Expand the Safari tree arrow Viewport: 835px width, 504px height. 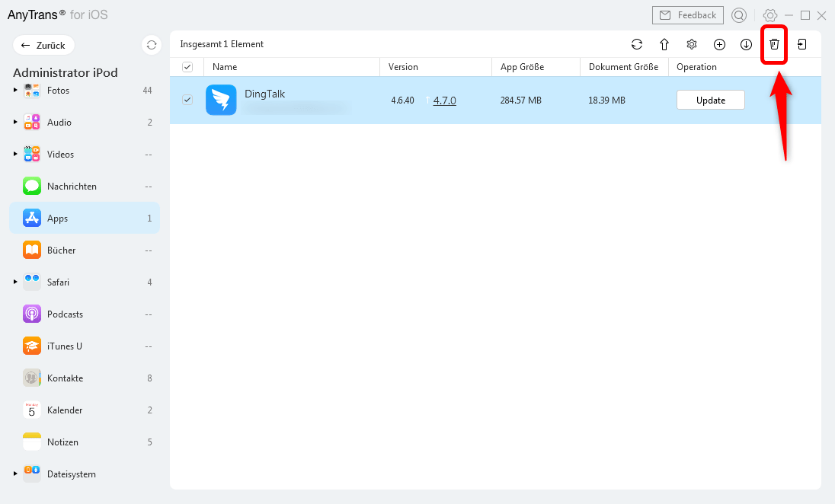click(15, 282)
